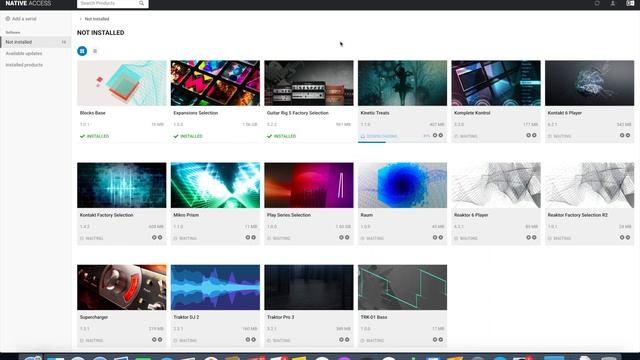This screenshot has width=640, height=360.
Task: Open the Komplete Kontrol artwork
Action: coord(496,83)
